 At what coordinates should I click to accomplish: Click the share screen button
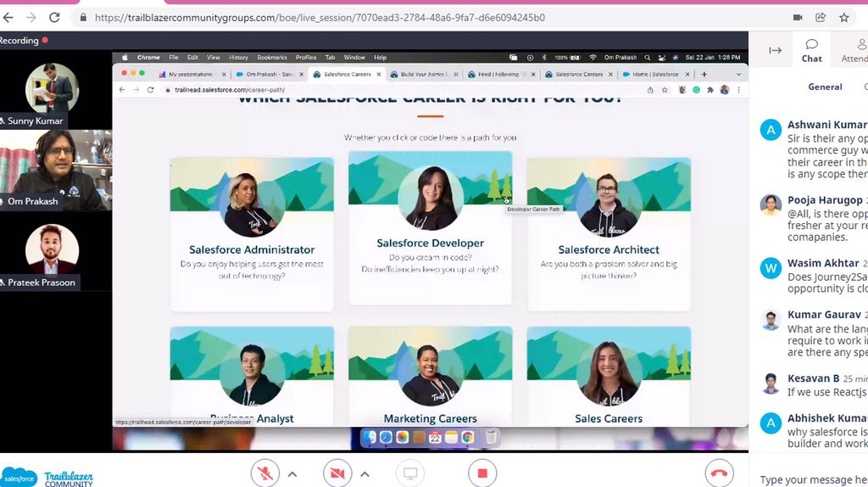(410, 473)
